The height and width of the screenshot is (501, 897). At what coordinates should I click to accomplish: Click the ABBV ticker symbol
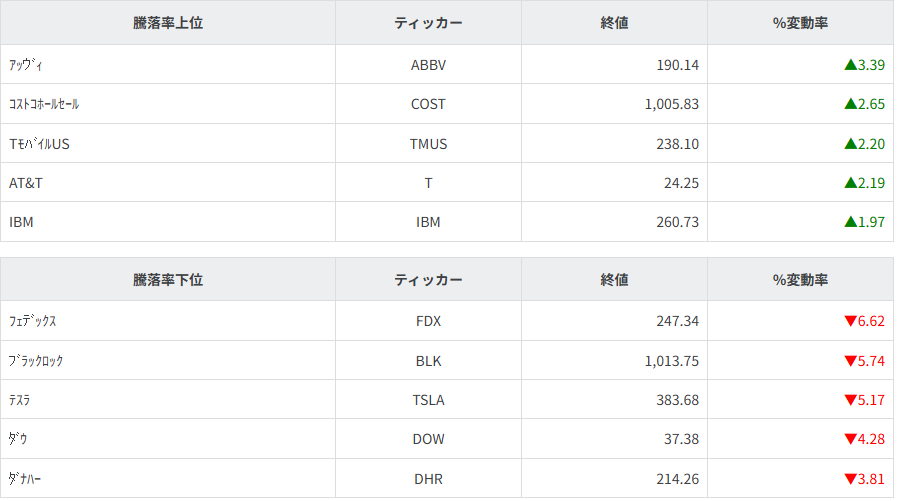click(428, 65)
